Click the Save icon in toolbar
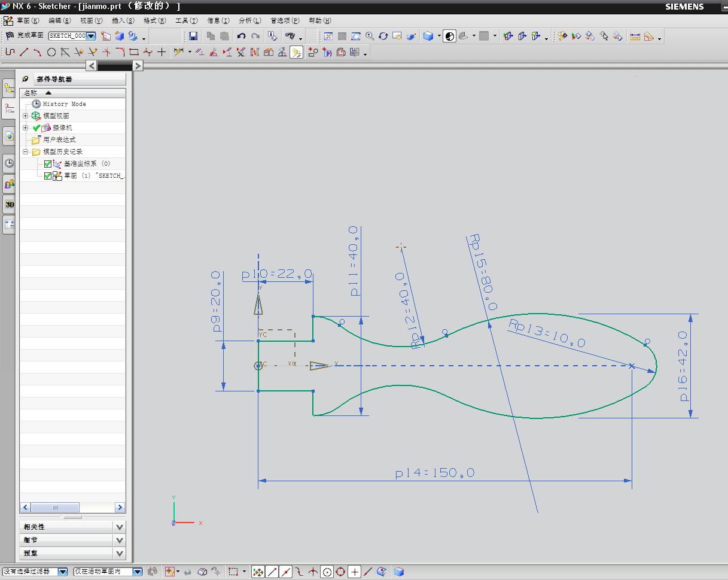The height and width of the screenshot is (580, 728). tap(193, 37)
